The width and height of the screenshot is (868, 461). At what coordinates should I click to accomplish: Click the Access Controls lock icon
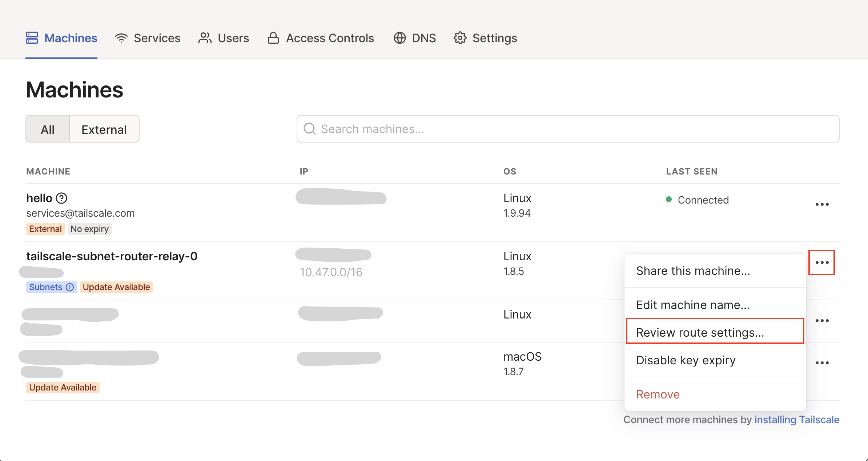(273, 38)
